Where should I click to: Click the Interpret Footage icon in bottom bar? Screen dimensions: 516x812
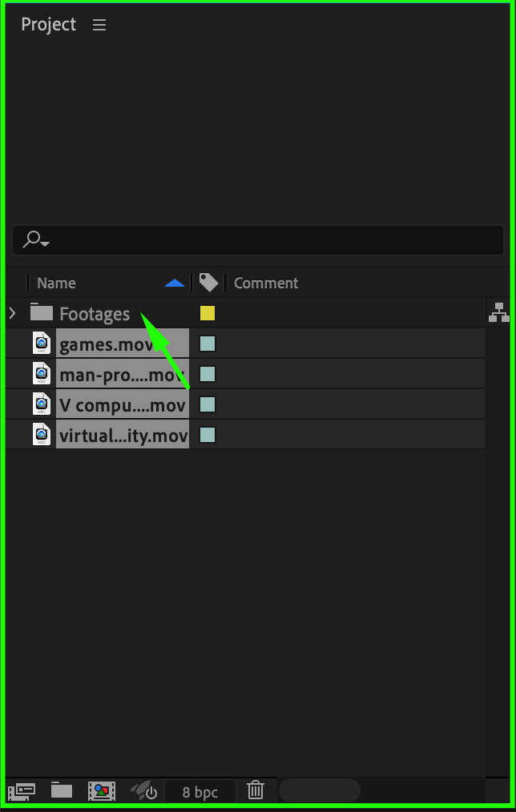tap(21, 791)
